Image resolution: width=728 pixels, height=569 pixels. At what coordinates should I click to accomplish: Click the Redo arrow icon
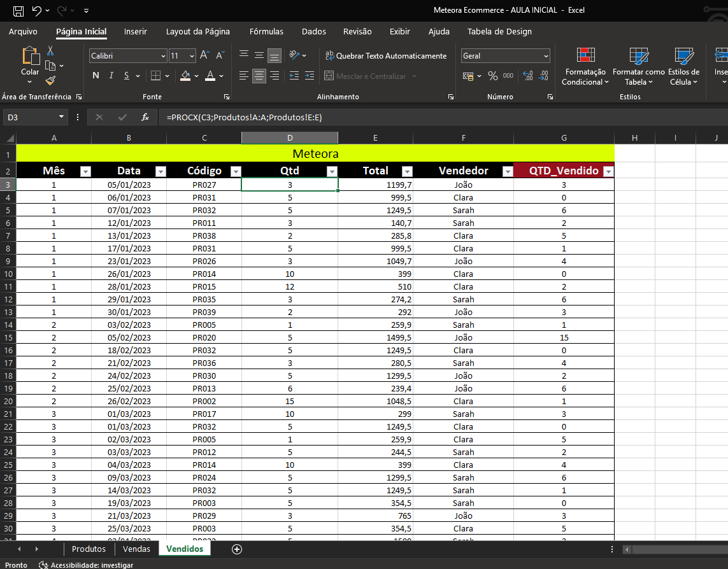pyautogui.click(x=62, y=10)
